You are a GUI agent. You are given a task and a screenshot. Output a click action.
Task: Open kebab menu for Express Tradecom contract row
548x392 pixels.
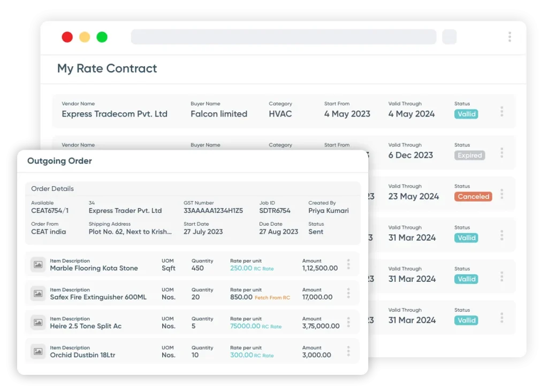501,111
